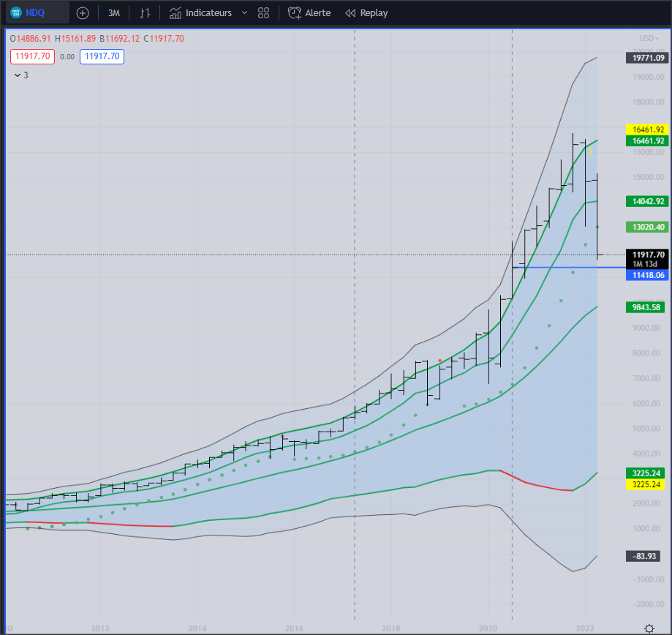Select the 13020.40 price label
672x635 pixels.
[648, 227]
